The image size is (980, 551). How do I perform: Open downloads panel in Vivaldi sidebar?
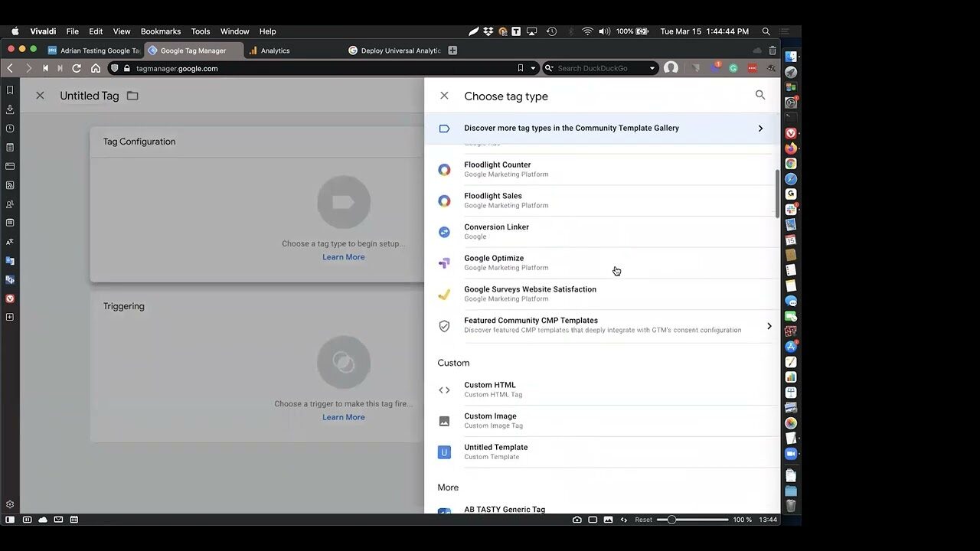[10, 109]
